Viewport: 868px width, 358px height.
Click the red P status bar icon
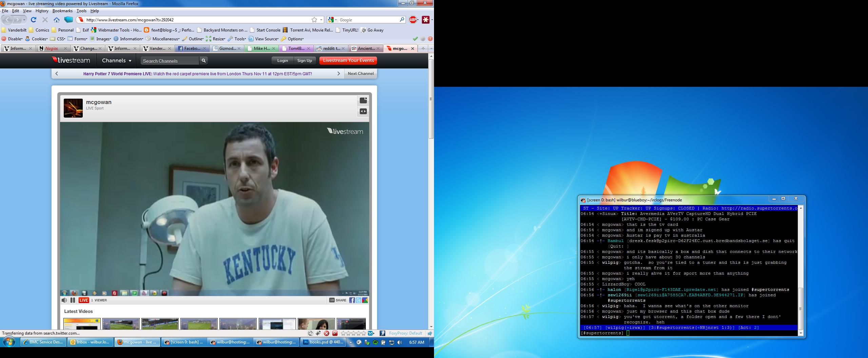[335, 333]
